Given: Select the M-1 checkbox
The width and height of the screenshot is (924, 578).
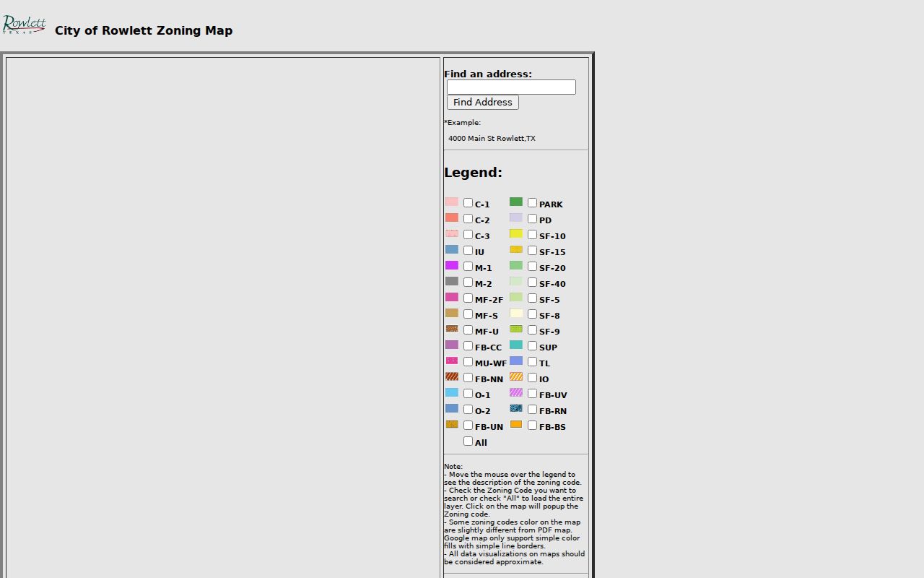Looking at the screenshot, I should 468,267.
